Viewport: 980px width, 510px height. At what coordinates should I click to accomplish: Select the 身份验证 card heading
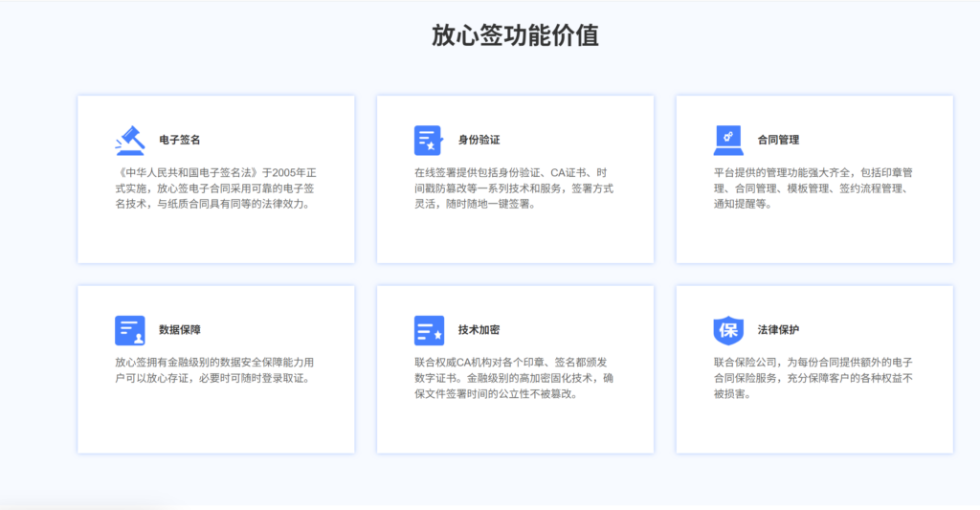pyautogui.click(x=479, y=140)
